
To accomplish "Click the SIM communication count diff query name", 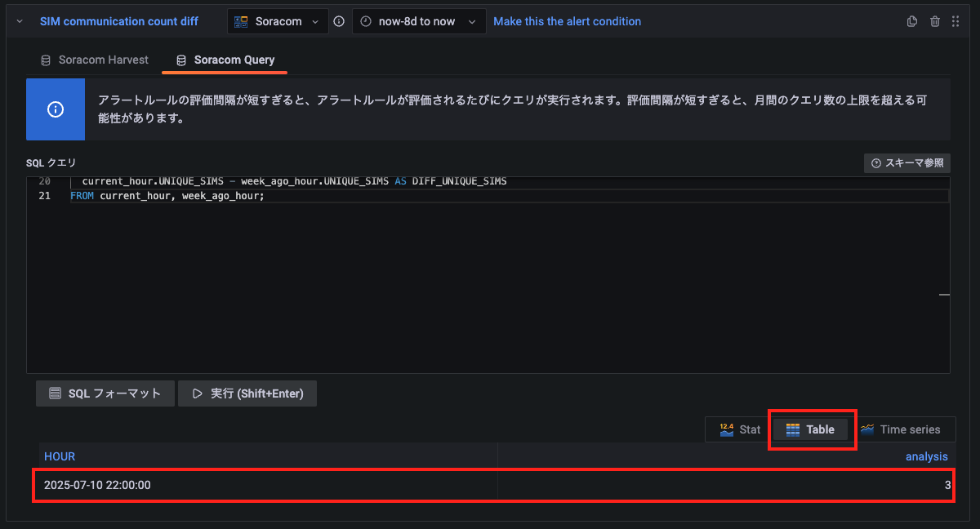I will [x=119, y=21].
